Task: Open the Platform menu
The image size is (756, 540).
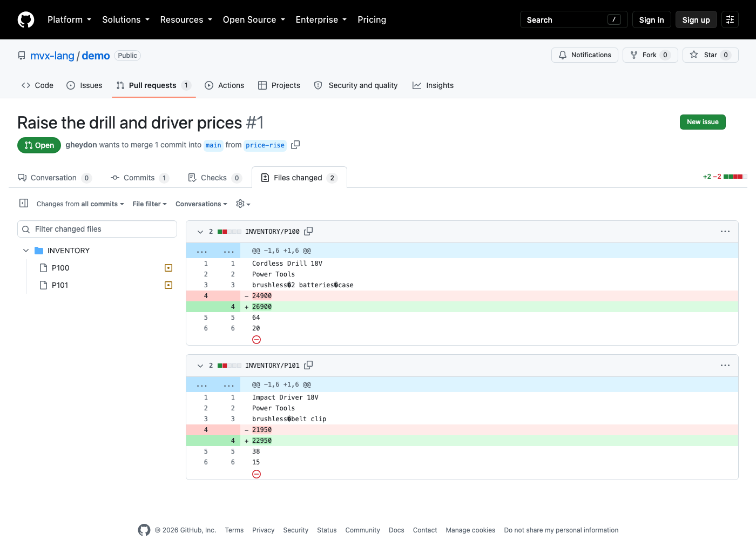Action: (x=69, y=19)
